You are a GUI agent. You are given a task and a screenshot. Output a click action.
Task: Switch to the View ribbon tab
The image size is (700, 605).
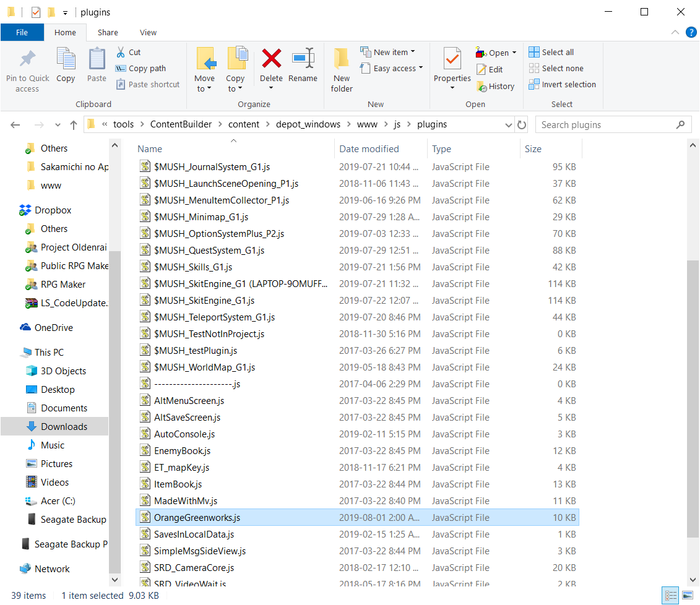click(x=148, y=33)
